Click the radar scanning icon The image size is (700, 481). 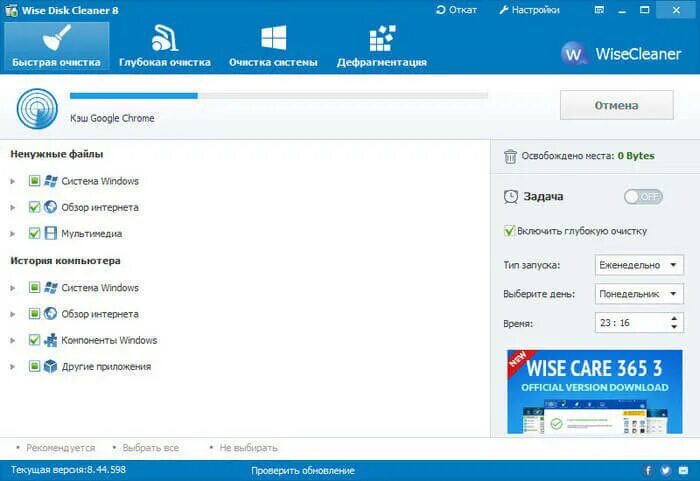(x=37, y=109)
